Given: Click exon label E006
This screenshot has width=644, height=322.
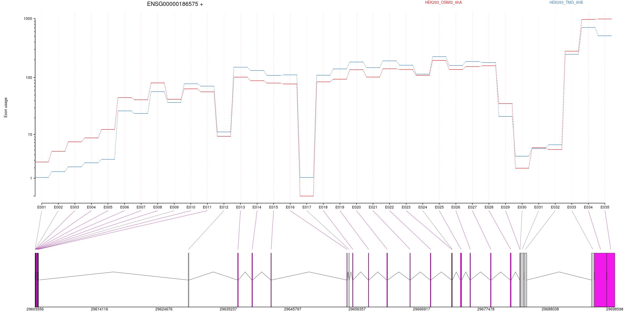Looking at the screenshot, I should [x=125, y=207].
